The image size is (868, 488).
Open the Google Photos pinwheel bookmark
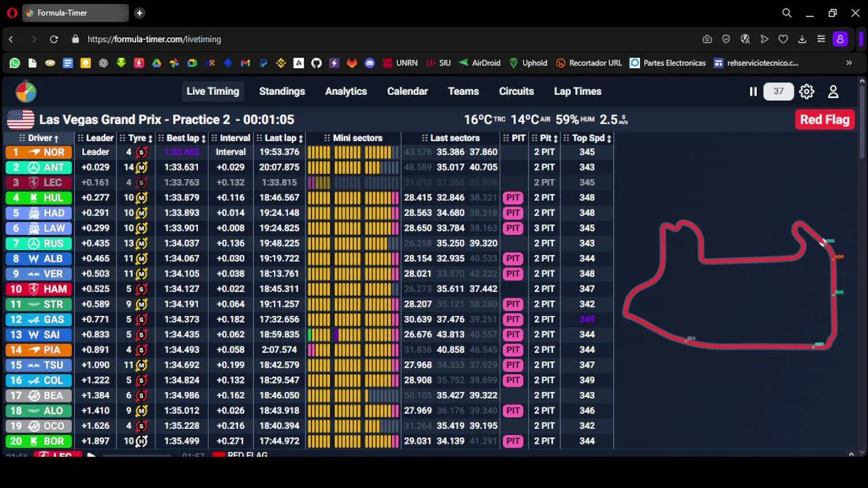click(x=174, y=63)
